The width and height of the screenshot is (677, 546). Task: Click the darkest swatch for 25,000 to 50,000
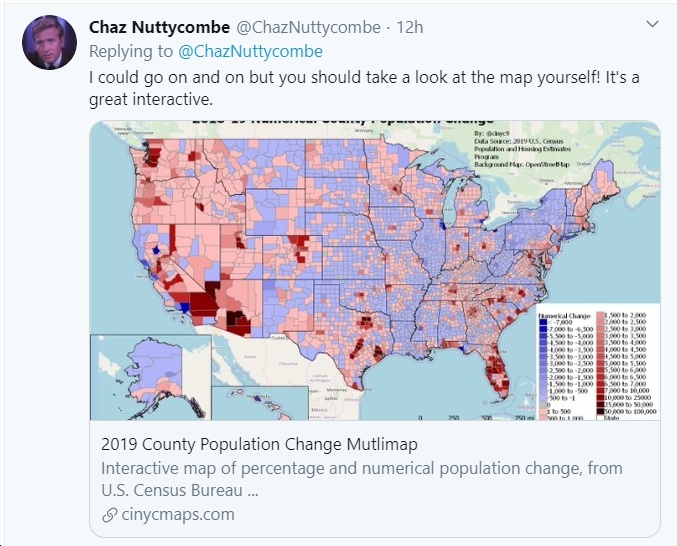[601, 404]
